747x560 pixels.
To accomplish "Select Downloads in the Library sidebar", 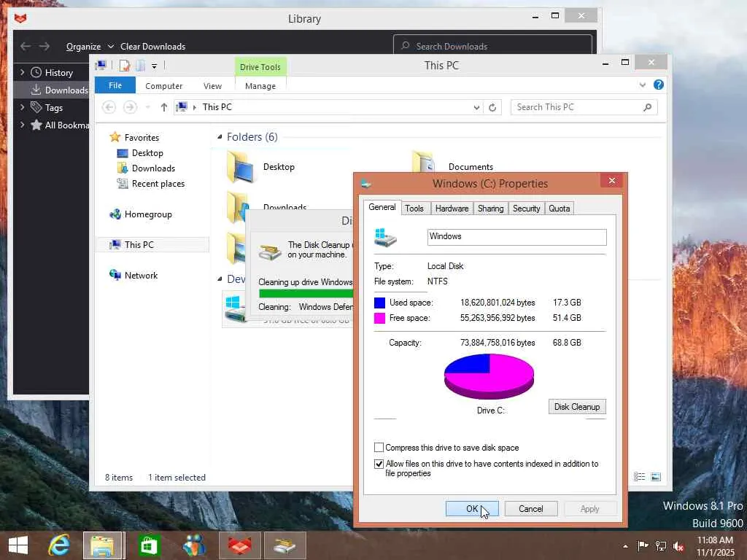I will (x=52, y=90).
